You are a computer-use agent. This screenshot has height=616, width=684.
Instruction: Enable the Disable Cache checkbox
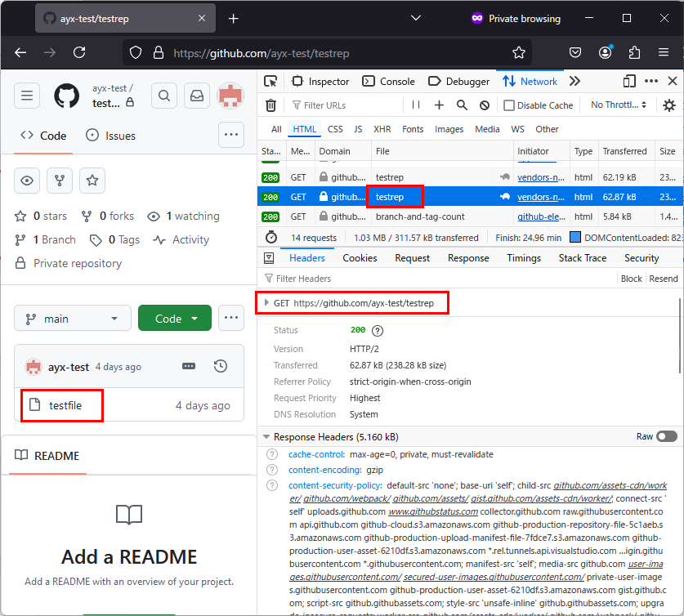(508, 105)
